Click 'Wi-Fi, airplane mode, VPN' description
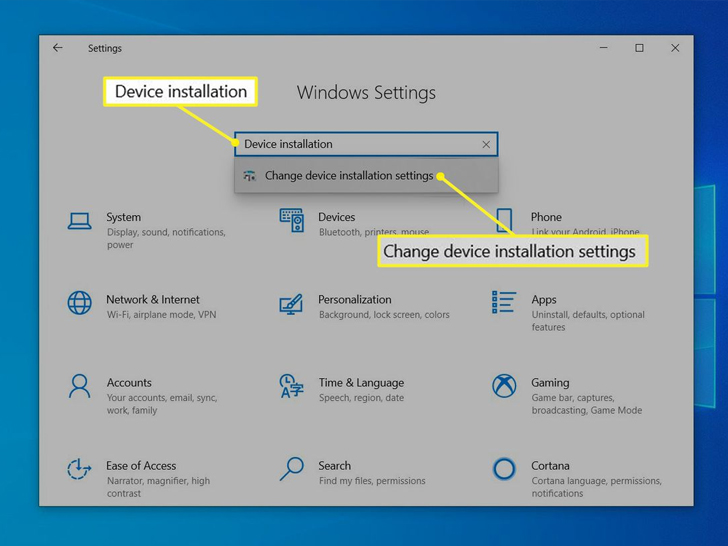The width and height of the screenshot is (728, 546). [162, 315]
